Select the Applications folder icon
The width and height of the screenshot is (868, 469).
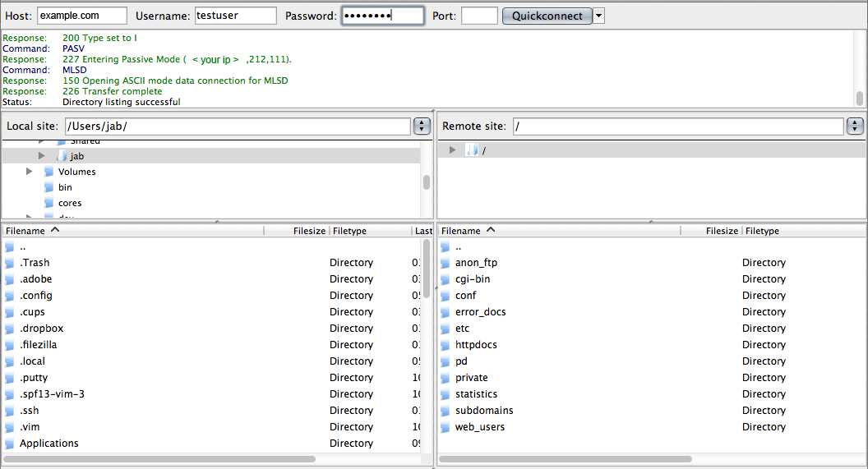10,444
